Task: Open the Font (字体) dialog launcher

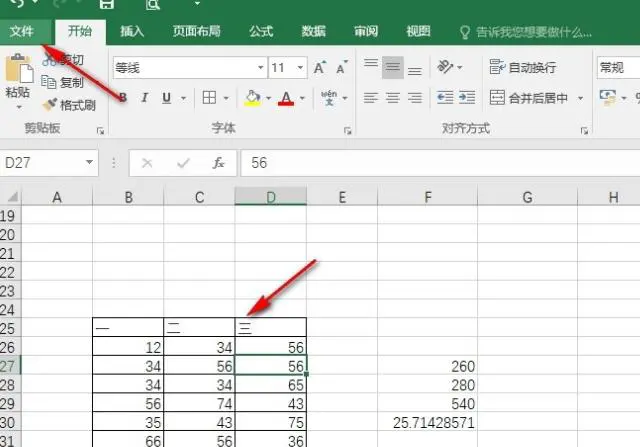Action: pyautogui.click(x=347, y=131)
